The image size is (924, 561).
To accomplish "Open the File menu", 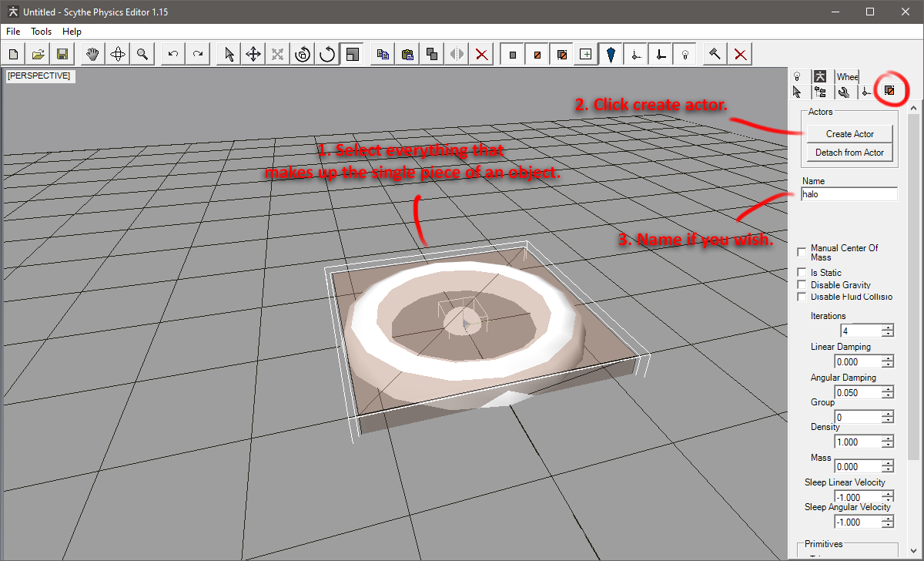I will click(x=13, y=32).
